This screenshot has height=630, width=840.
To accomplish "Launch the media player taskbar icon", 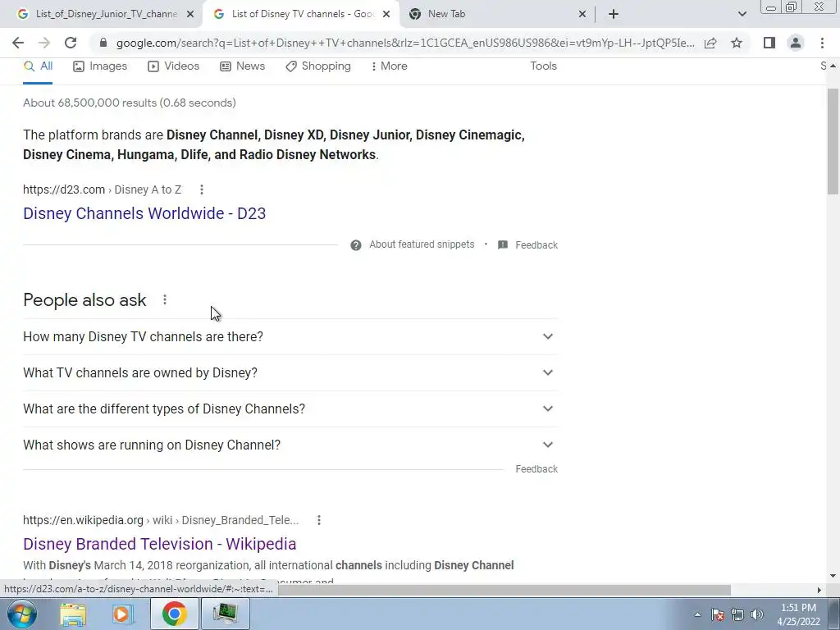I will (123, 614).
